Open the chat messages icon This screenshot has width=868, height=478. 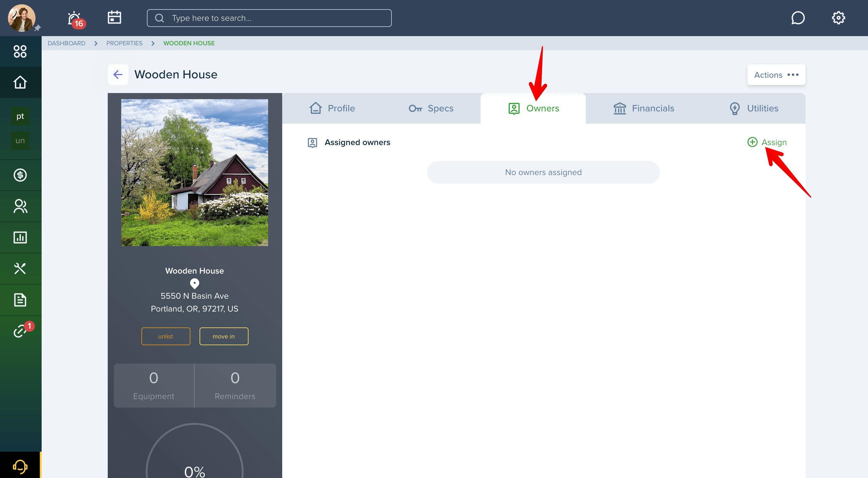(798, 18)
